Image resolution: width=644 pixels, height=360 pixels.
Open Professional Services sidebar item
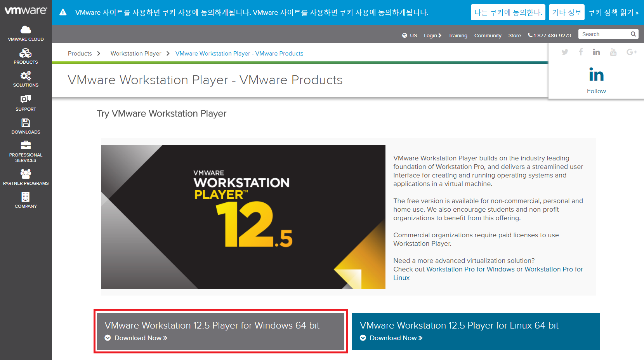[26, 151]
